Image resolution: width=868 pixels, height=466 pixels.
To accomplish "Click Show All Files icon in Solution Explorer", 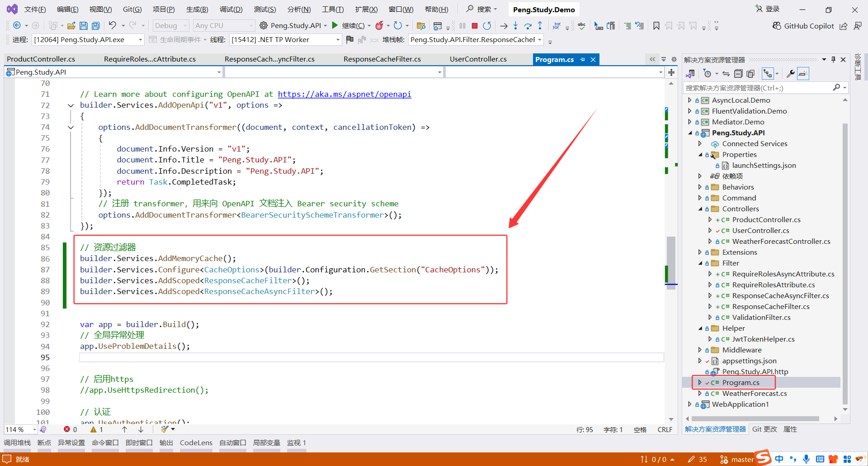I will click(750, 74).
